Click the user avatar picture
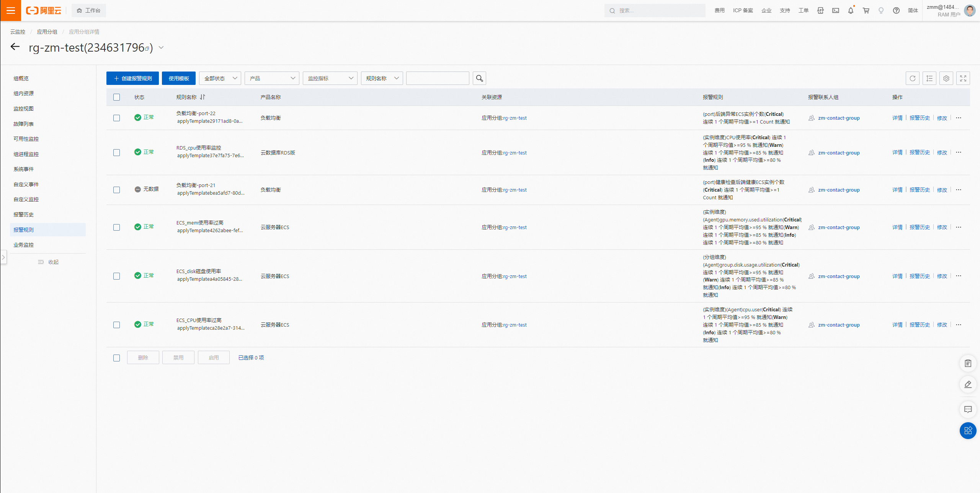The image size is (980, 493). click(x=970, y=11)
